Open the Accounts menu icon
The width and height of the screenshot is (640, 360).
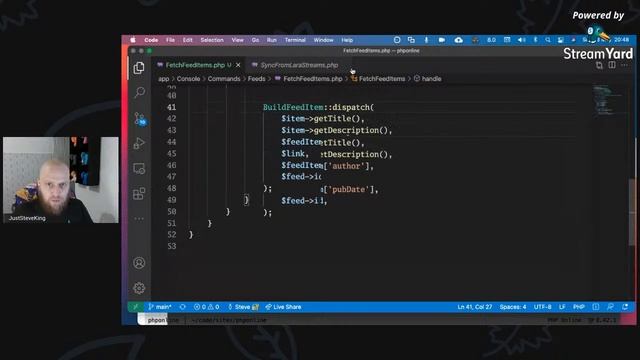(139, 263)
